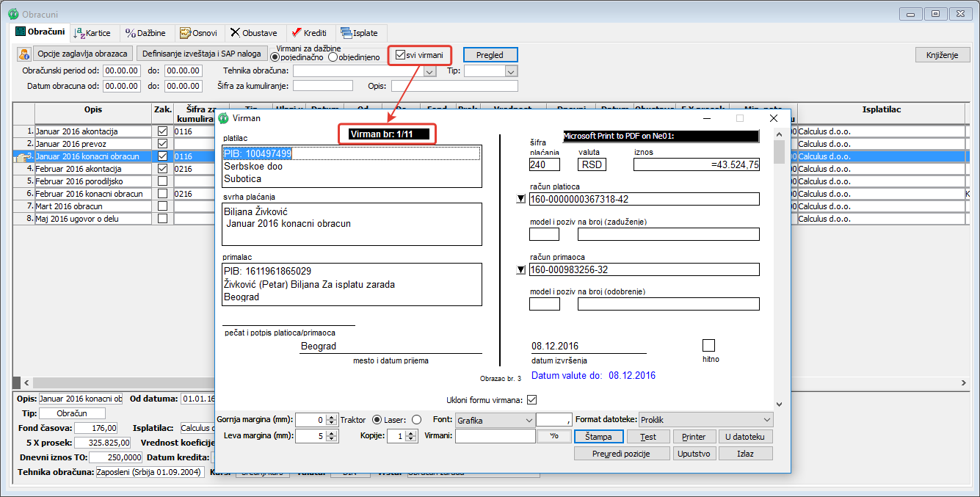
Task: Select the objedinjeno radio button
Action: pyautogui.click(x=333, y=57)
